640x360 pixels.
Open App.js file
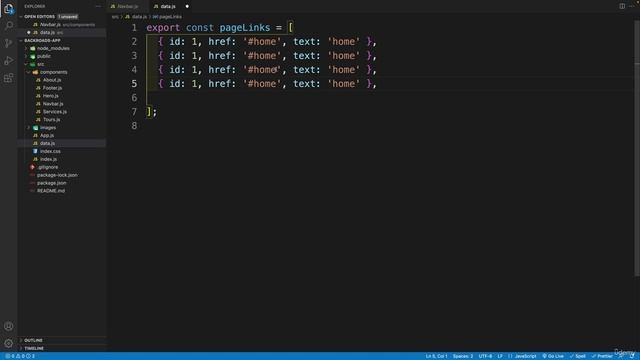(47, 136)
